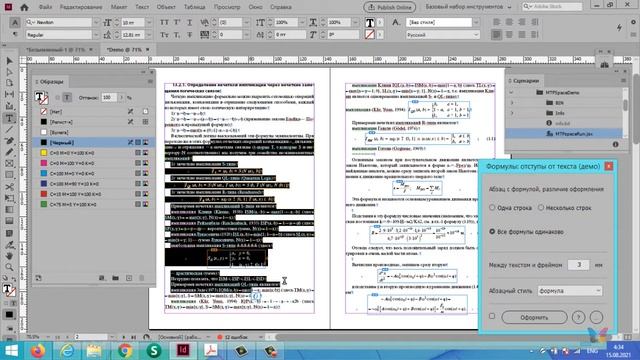Expand the Info folder in Сценарии
Viewport: 640px width, 360px height.
click(x=512, y=113)
